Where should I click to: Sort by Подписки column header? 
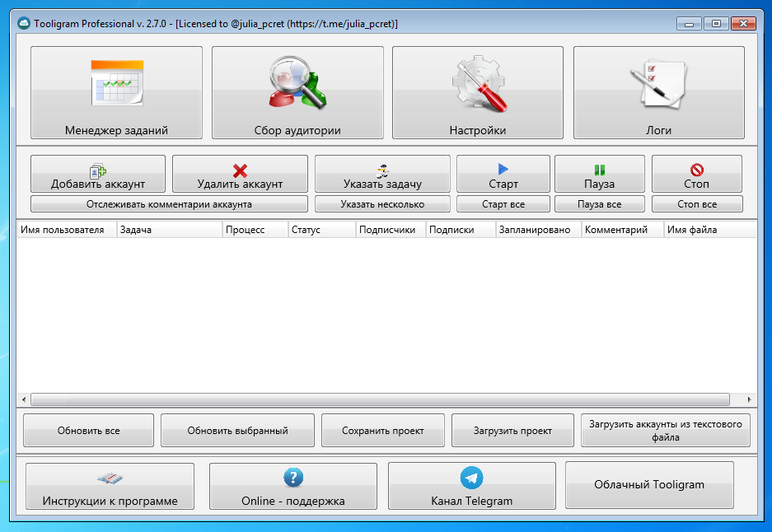coord(461,230)
